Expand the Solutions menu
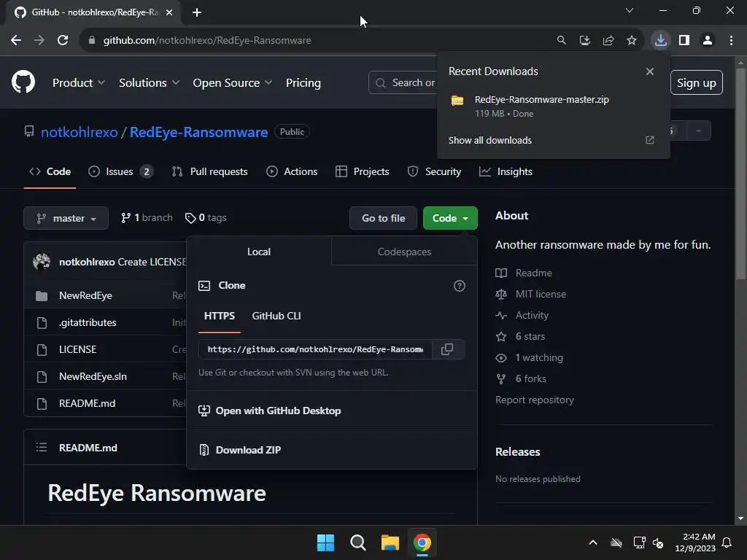 click(149, 82)
